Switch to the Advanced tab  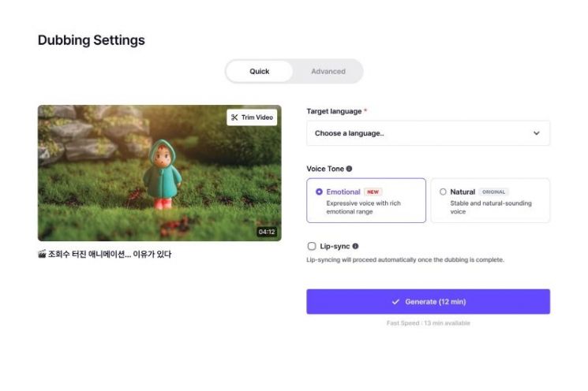click(x=328, y=72)
